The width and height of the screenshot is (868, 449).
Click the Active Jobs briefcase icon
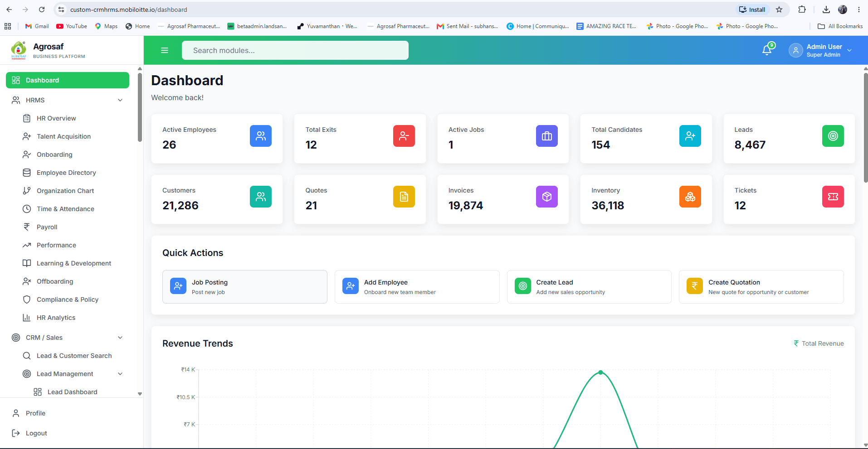(547, 136)
